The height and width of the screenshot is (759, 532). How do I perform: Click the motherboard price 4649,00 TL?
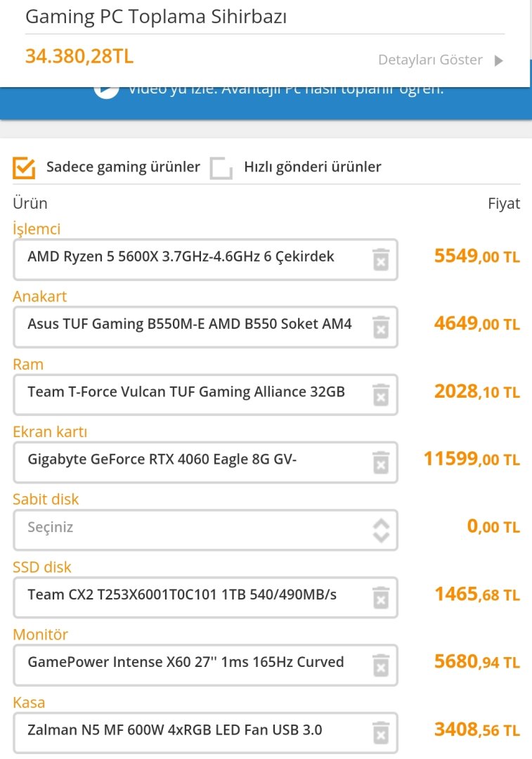point(476,323)
